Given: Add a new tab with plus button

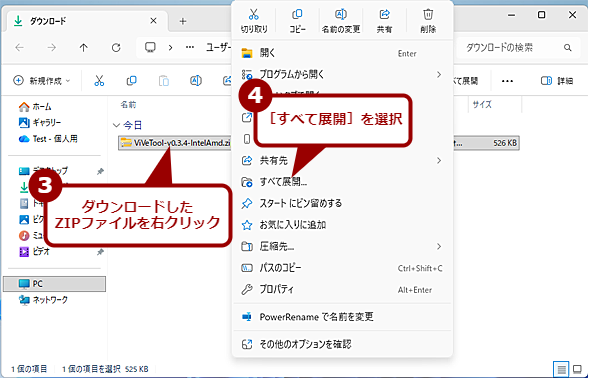Looking at the screenshot, I should click(x=183, y=21).
